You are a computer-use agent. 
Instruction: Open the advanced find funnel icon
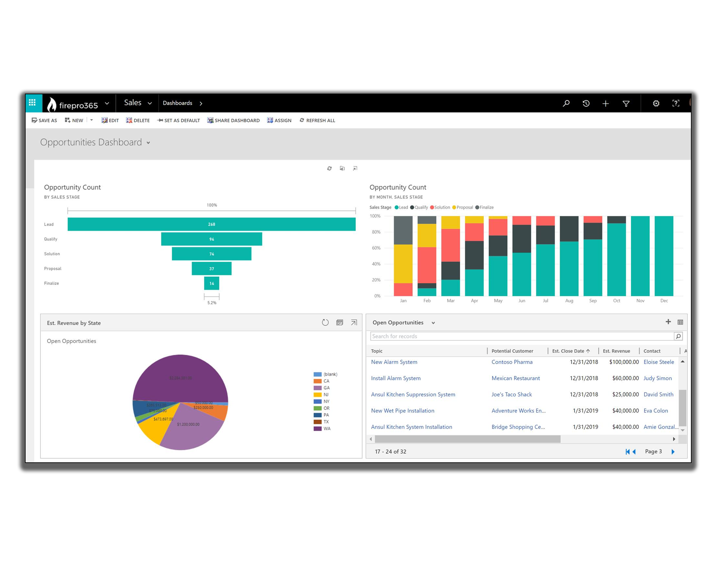tap(626, 103)
